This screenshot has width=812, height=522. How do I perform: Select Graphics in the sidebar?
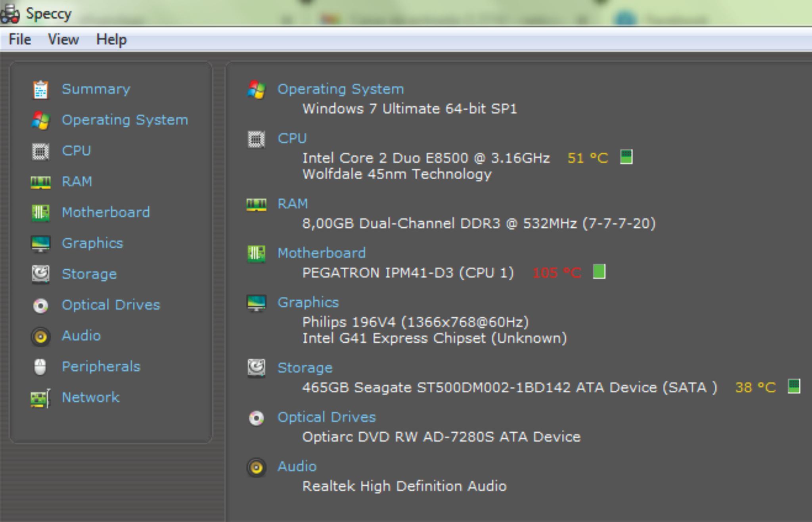click(92, 243)
